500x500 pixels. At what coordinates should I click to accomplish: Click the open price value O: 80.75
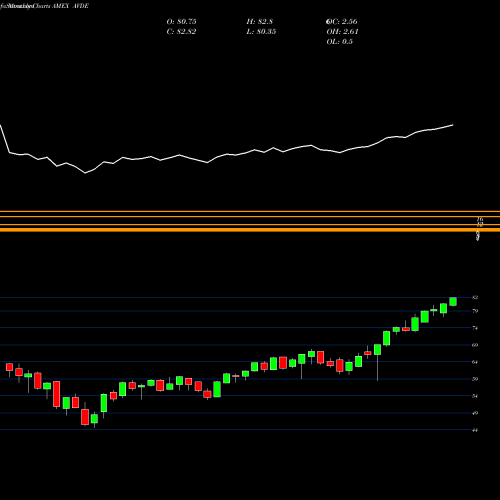point(181,22)
